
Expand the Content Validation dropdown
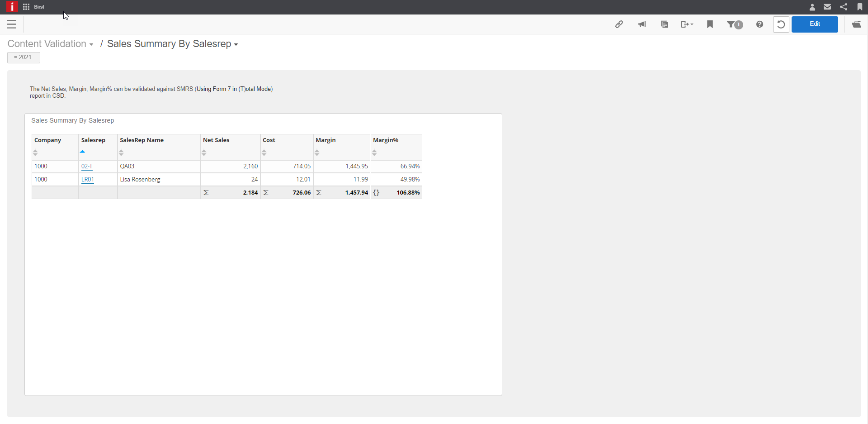pyautogui.click(x=91, y=44)
